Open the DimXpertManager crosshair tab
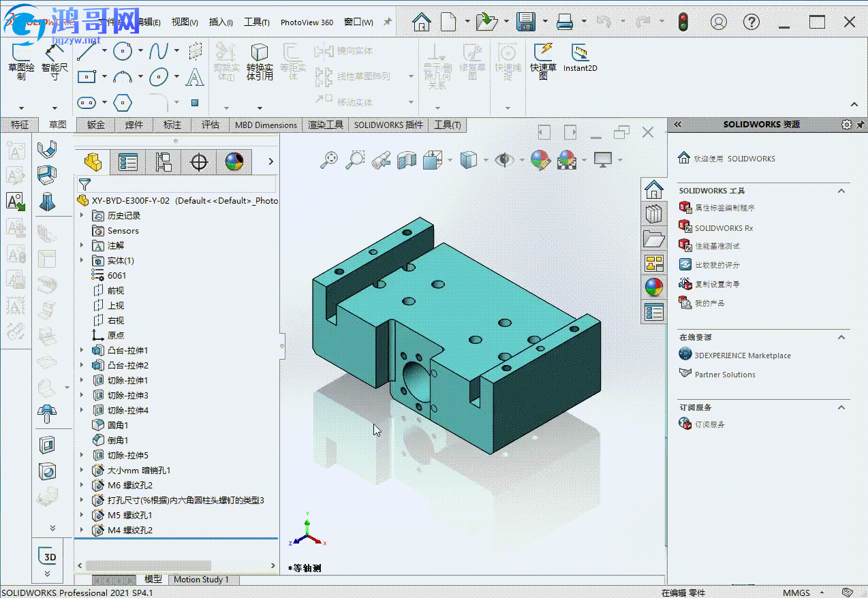Viewport: 868px width, 598px height. [x=199, y=161]
